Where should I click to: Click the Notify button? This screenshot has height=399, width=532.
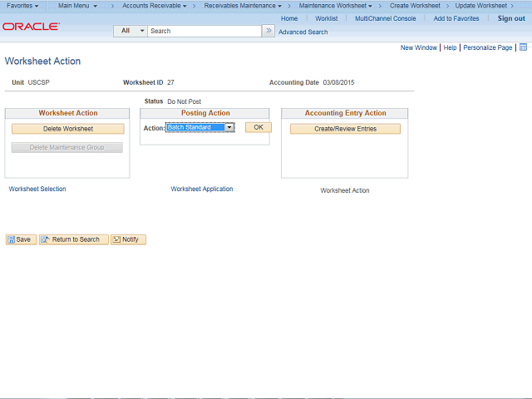click(x=128, y=239)
